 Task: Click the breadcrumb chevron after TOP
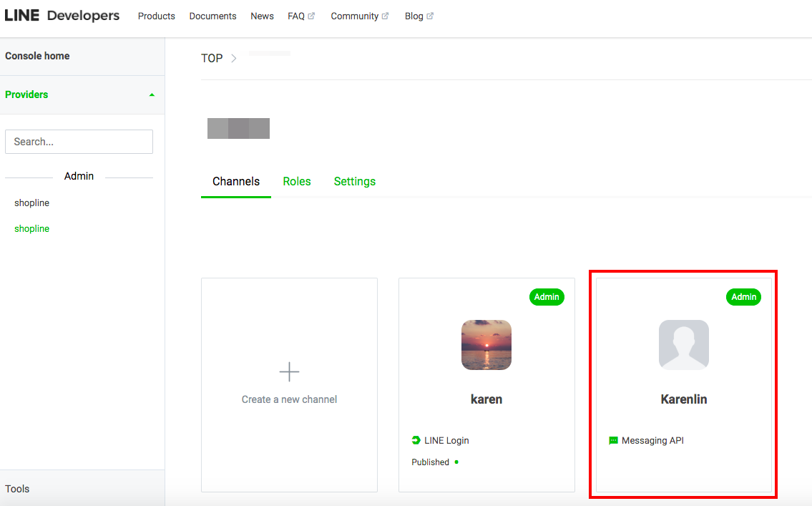pyautogui.click(x=233, y=59)
